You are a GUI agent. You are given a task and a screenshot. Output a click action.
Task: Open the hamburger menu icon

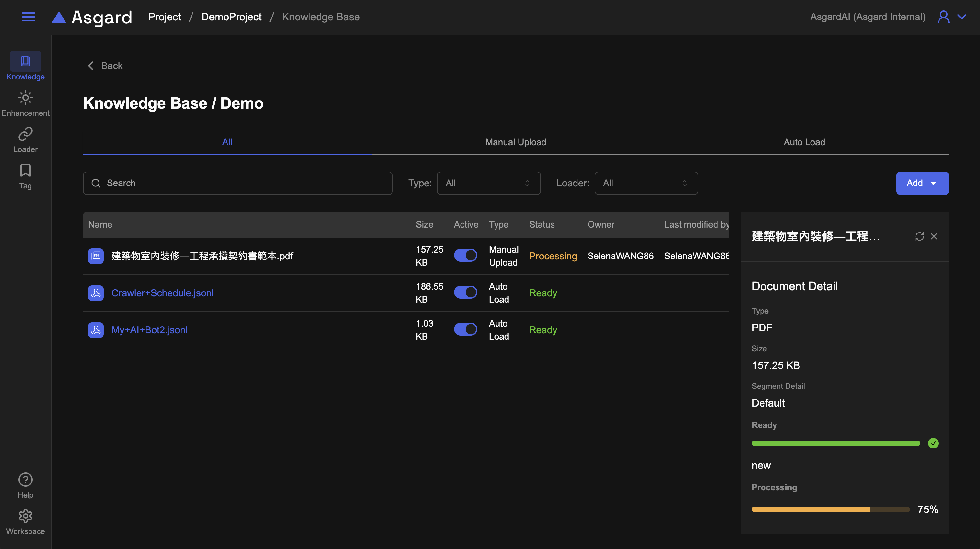click(28, 17)
